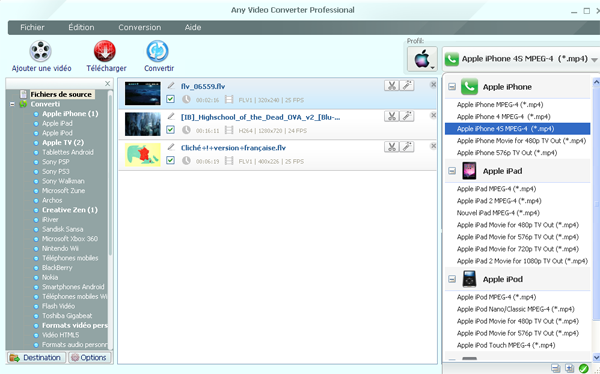Image resolution: width=600 pixels, height=374 pixels.
Task: Choose Nouvel iPad MPEG-4 (*.mp4) profile
Action: 498,213
